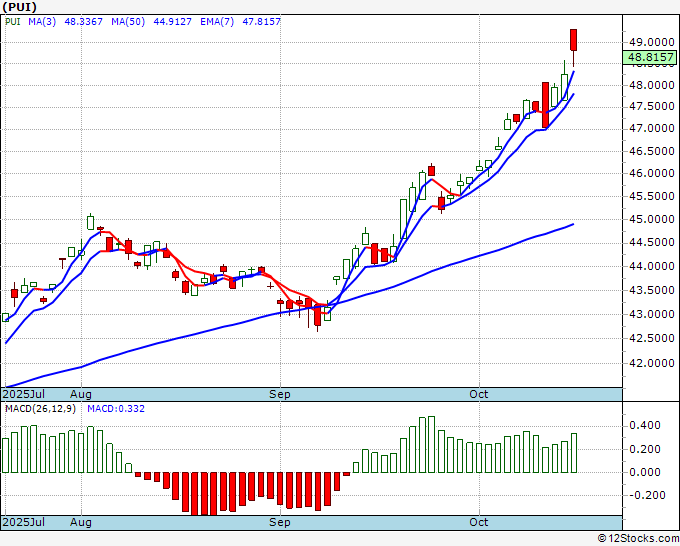Image resolution: width=680 pixels, height=546 pixels.
Task: Click the EMA(7) indicator label
Action: pos(217,21)
